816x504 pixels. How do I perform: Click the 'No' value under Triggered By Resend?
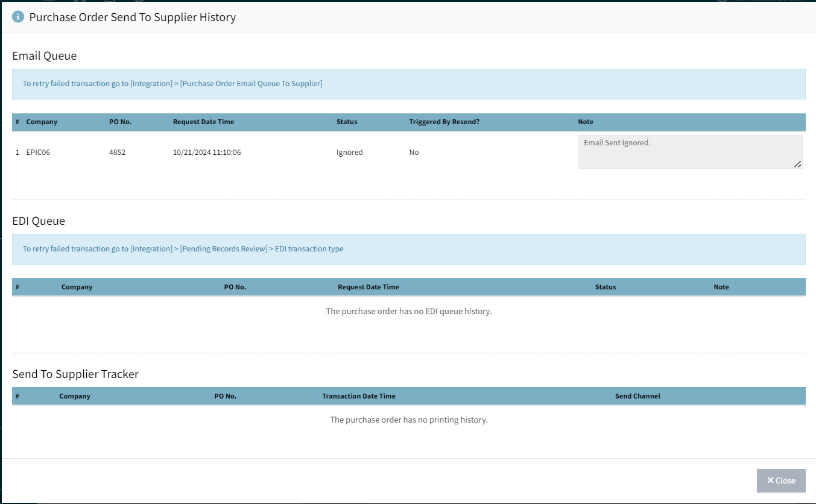414,153
